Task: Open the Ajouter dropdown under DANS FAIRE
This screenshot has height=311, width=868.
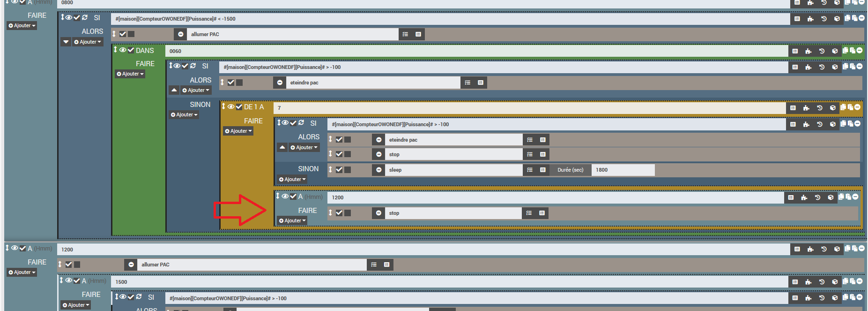Action: [130, 74]
